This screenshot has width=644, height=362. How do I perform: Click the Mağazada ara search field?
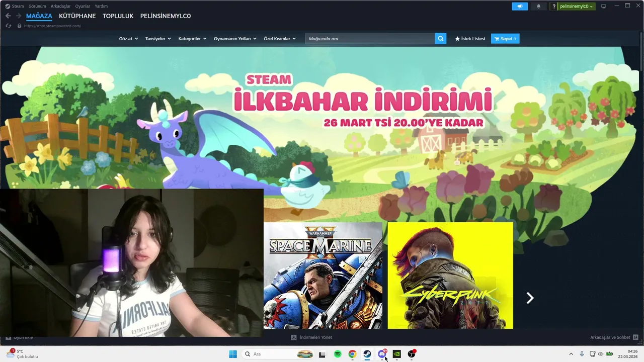pos(370,39)
